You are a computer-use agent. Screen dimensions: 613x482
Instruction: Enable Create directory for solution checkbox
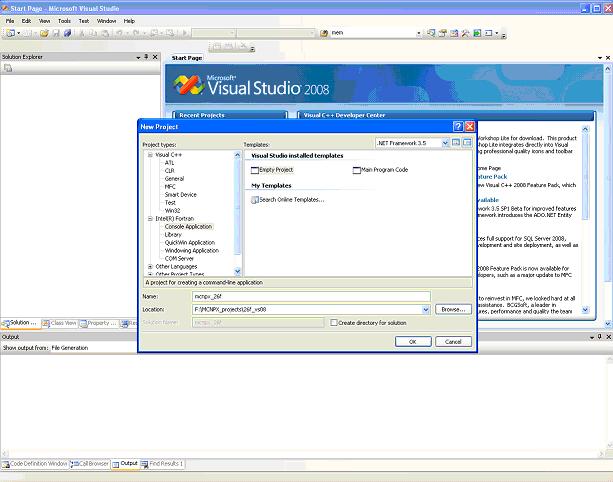pos(333,323)
